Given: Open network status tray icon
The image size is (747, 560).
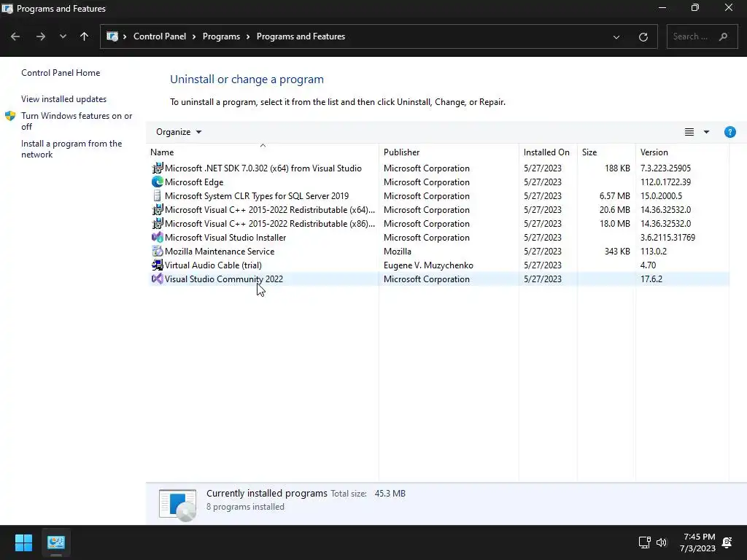Looking at the screenshot, I should (x=645, y=542).
